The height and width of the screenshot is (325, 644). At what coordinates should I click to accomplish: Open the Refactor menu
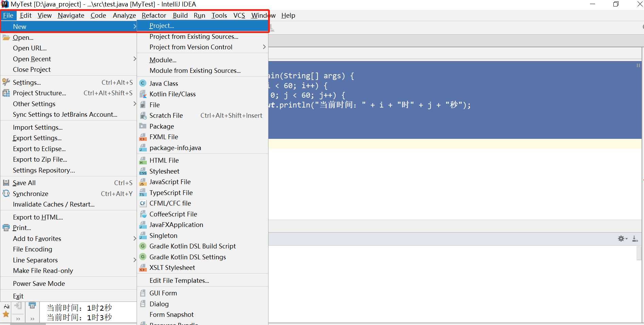click(x=154, y=15)
